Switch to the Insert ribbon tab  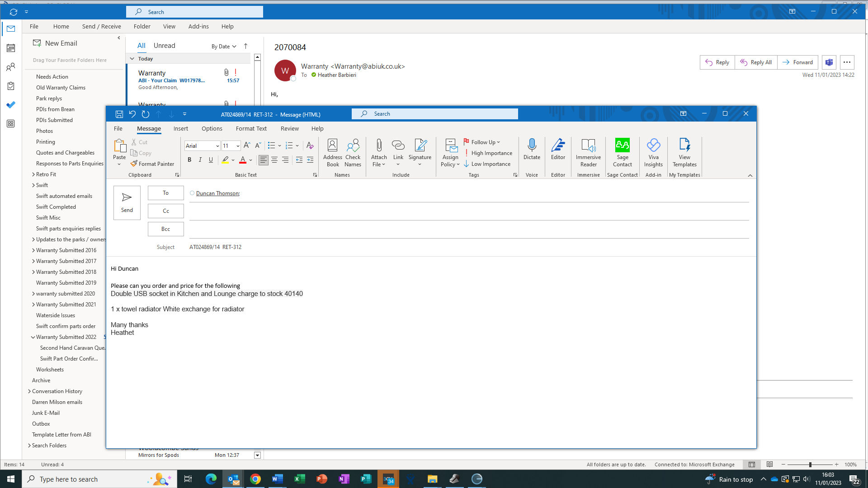click(180, 129)
